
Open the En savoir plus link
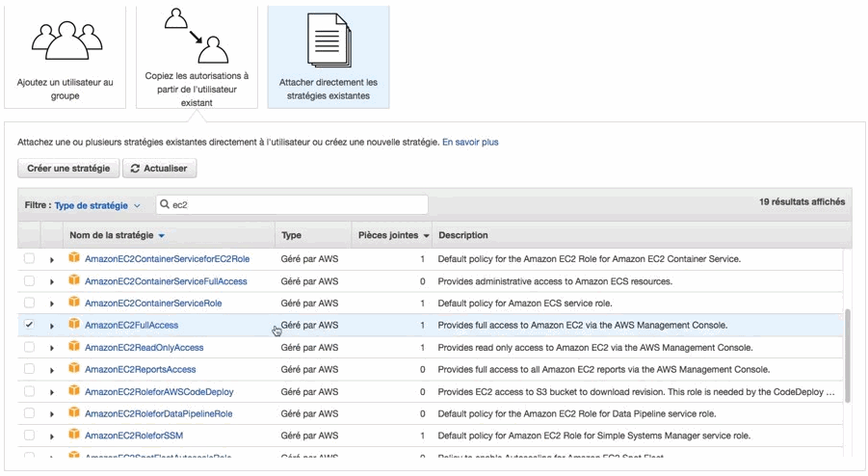tap(470, 143)
